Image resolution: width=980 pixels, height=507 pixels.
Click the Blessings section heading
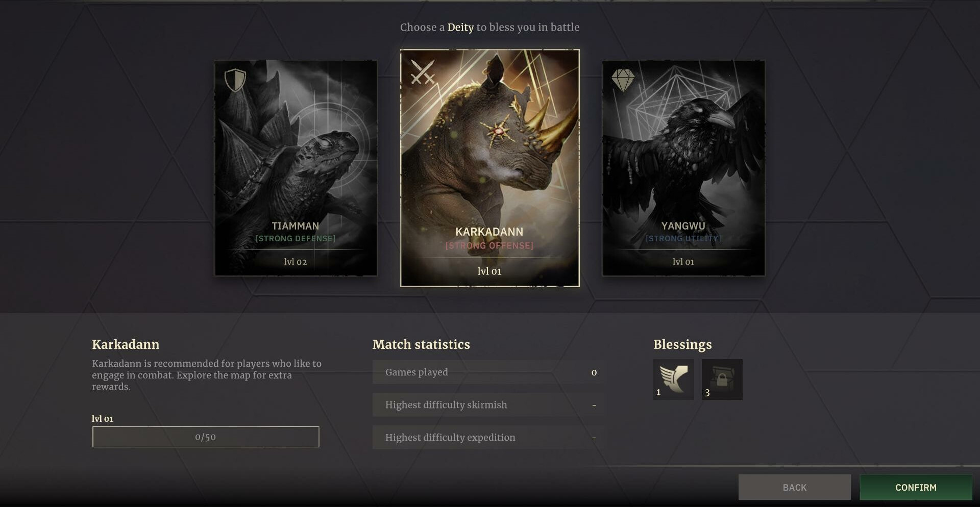tap(682, 345)
